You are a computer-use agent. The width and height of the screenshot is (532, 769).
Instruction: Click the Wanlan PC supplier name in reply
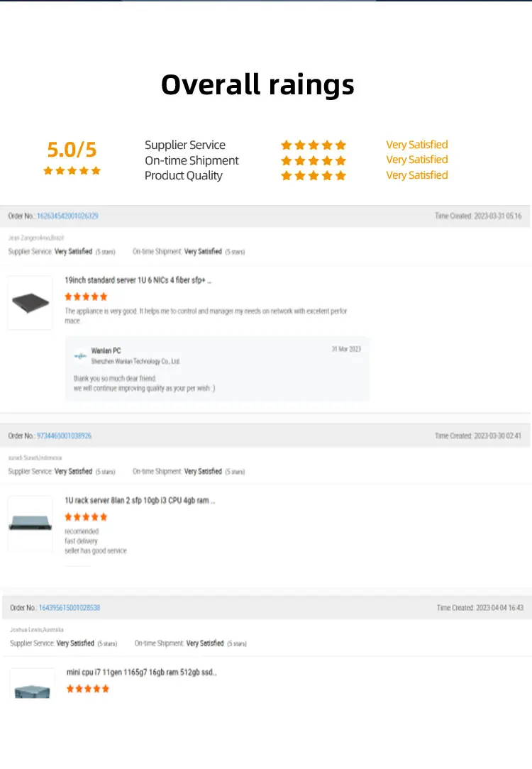[106, 350]
